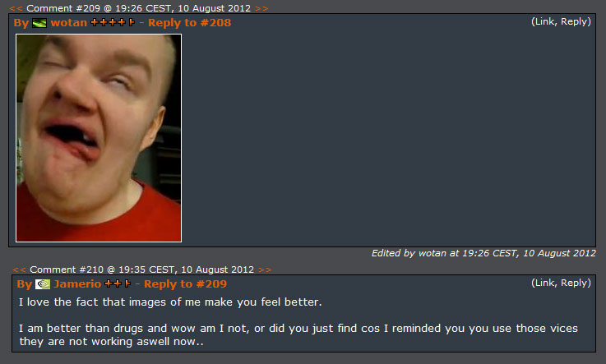Click wotan's green flag avatar icon
Image resolution: width=606 pixels, height=364 pixels.
pos(39,23)
